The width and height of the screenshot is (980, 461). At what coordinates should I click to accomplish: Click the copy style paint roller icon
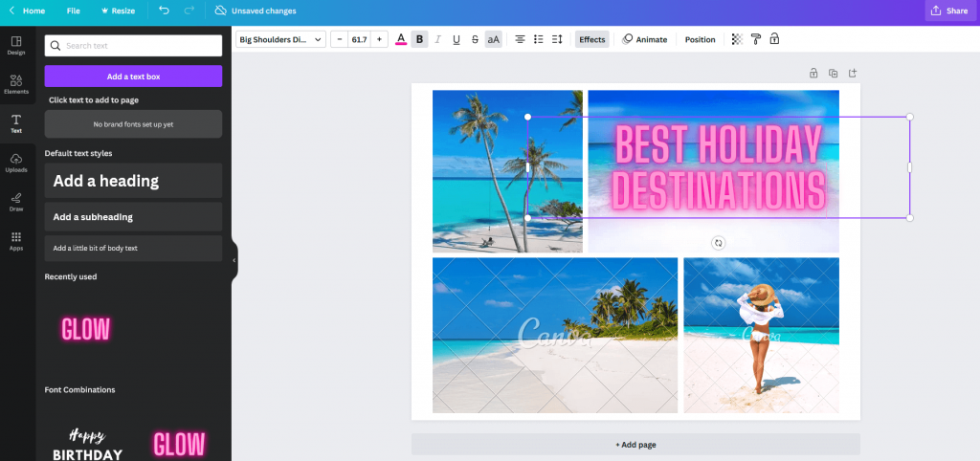tap(756, 39)
